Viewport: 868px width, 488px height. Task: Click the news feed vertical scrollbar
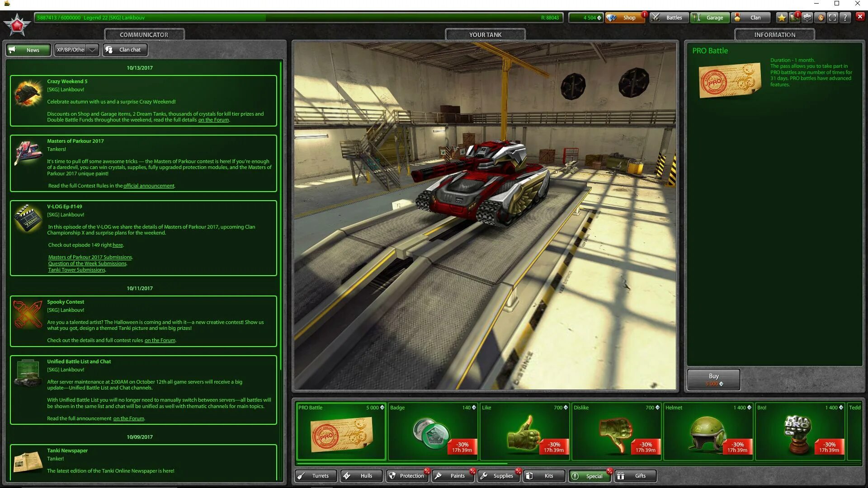pyautogui.click(x=281, y=216)
